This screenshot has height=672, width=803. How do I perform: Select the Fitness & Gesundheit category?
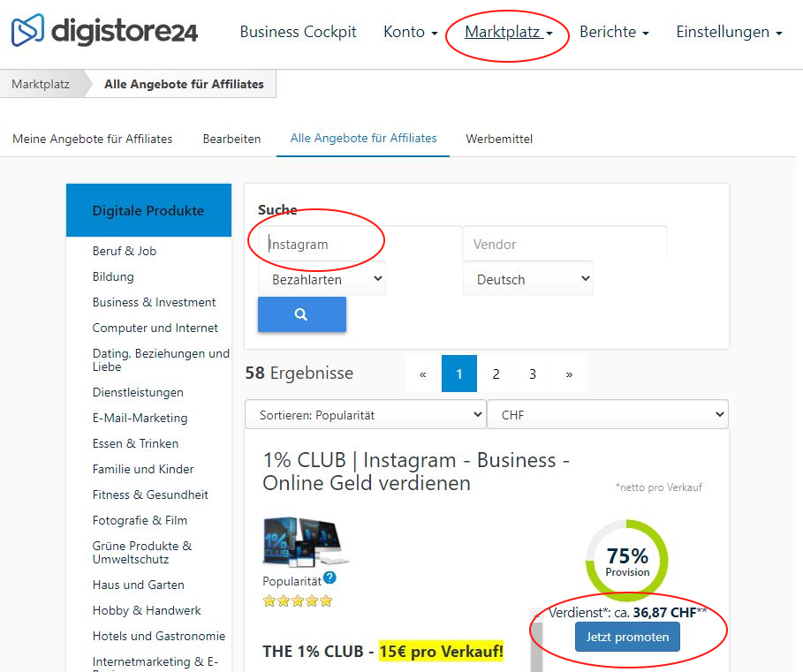[150, 495]
